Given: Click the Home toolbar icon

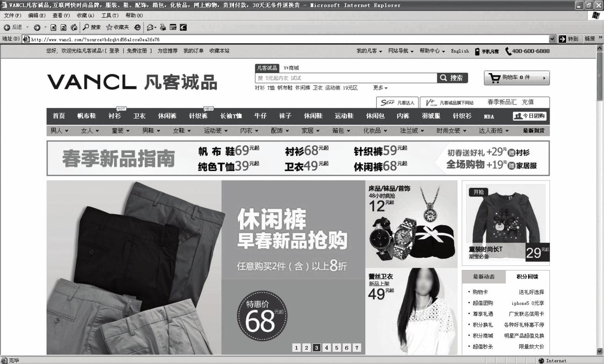Looking at the screenshot, I should (x=74, y=27).
